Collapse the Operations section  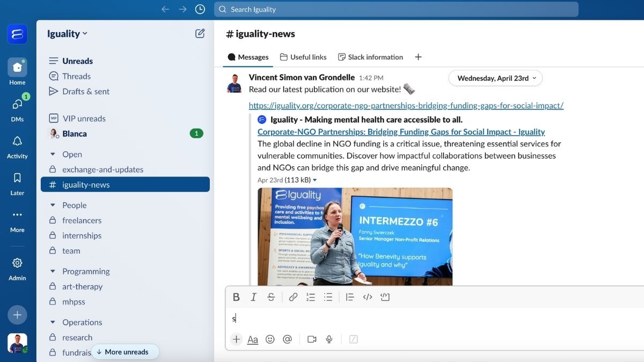pyautogui.click(x=53, y=322)
